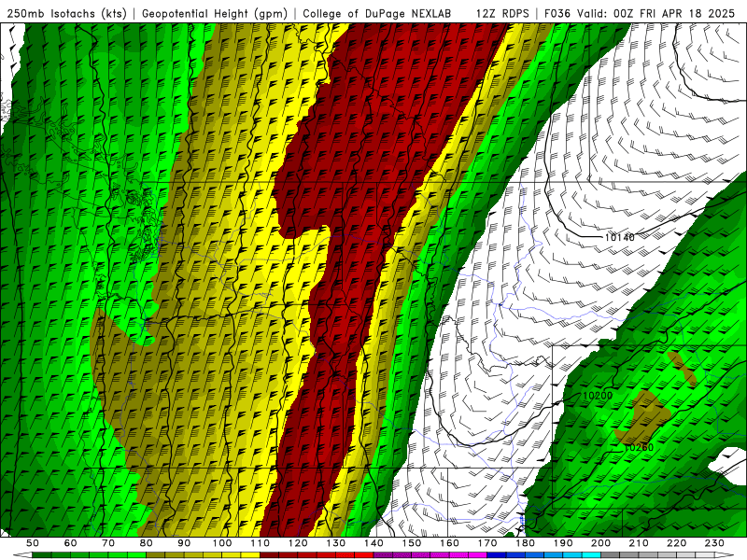Click the 60 value on the color scale
747x560 pixels.
click(x=71, y=543)
